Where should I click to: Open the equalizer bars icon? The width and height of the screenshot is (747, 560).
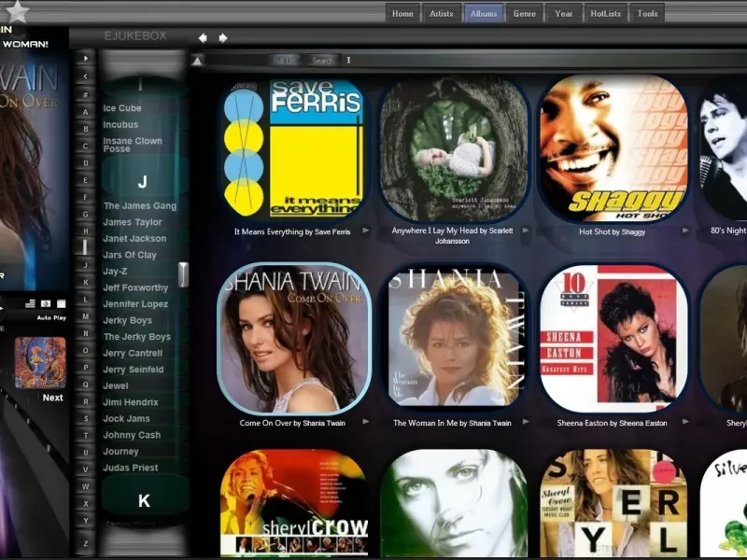point(30,303)
